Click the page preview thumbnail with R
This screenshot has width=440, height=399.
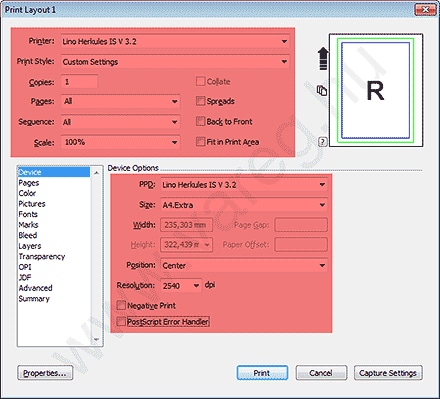point(376,90)
